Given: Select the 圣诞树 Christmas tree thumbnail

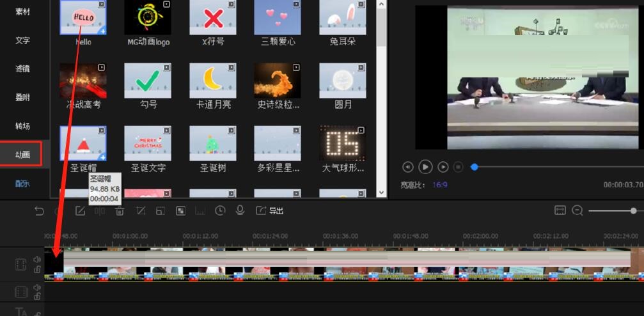Looking at the screenshot, I should pos(213,143).
